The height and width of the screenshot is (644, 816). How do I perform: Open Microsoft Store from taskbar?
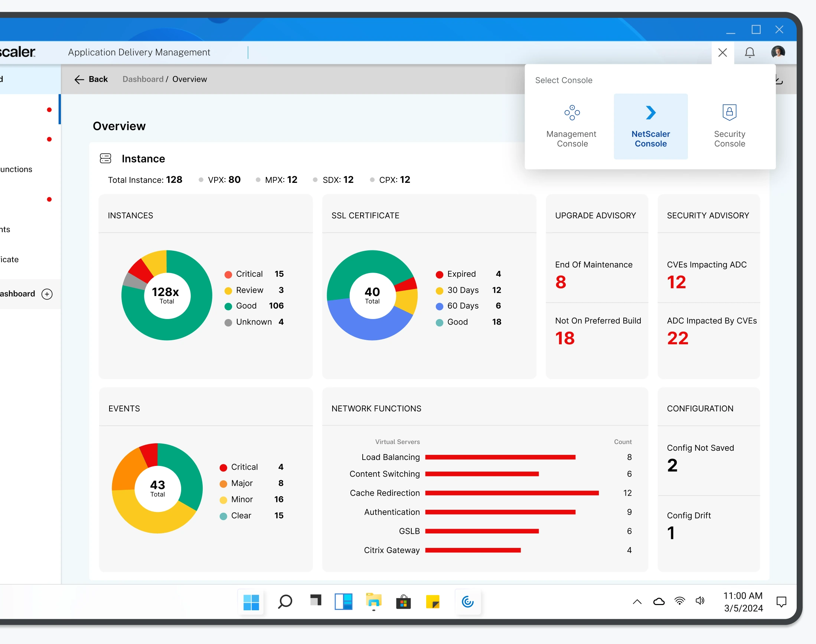click(x=403, y=602)
